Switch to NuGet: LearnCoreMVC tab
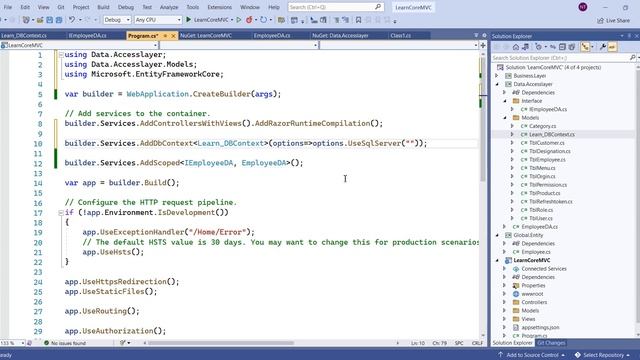 [x=206, y=36]
